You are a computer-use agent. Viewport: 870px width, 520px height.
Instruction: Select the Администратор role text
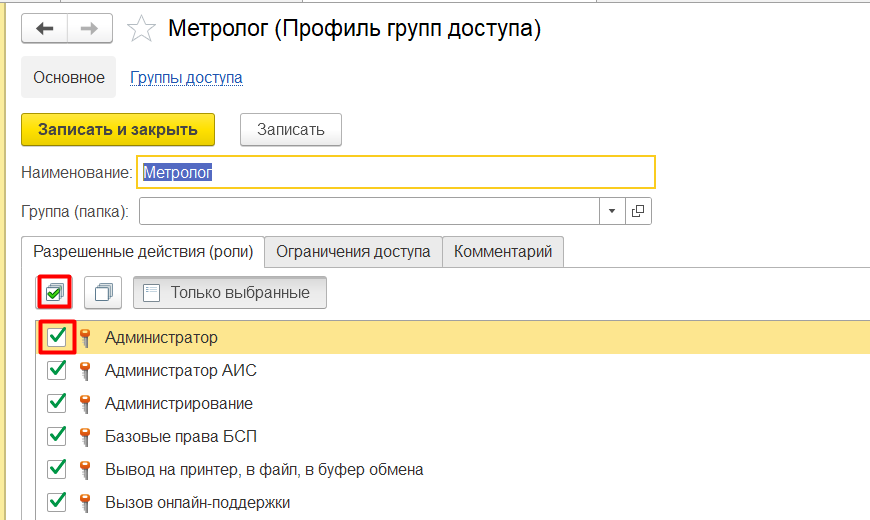coord(161,337)
